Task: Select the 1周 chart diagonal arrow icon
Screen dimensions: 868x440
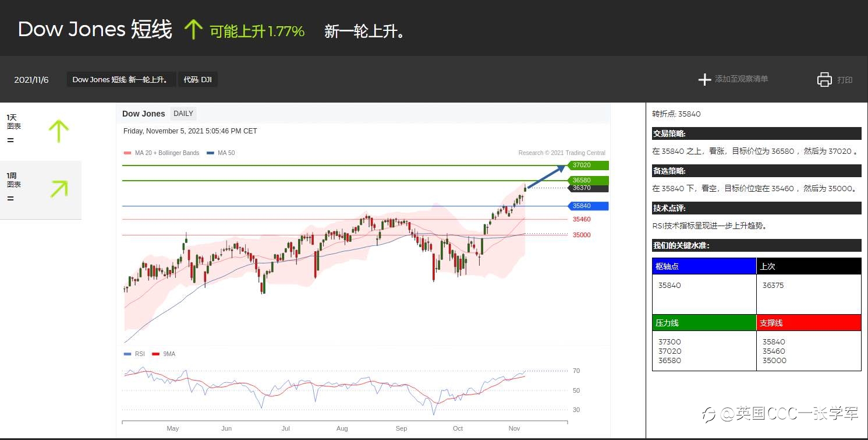Action: tap(59, 189)
